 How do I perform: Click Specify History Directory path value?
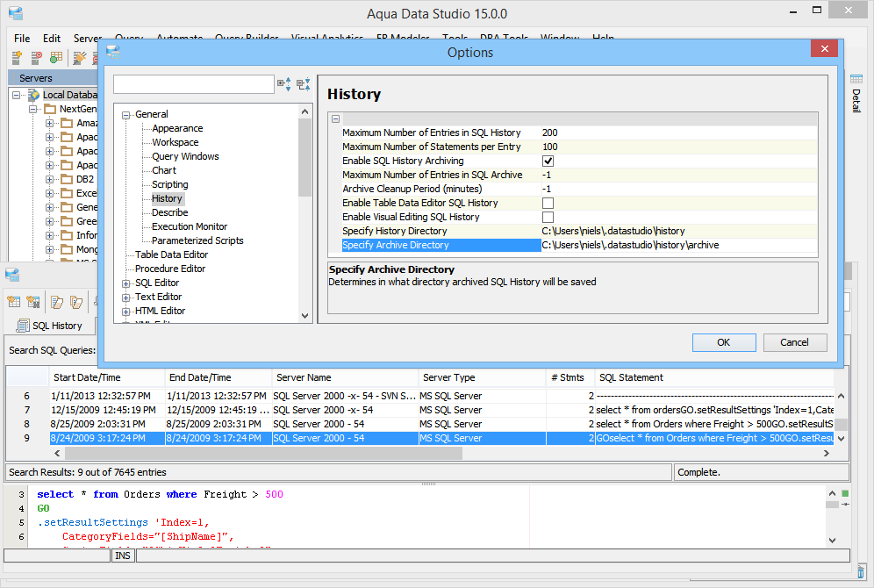679,231
